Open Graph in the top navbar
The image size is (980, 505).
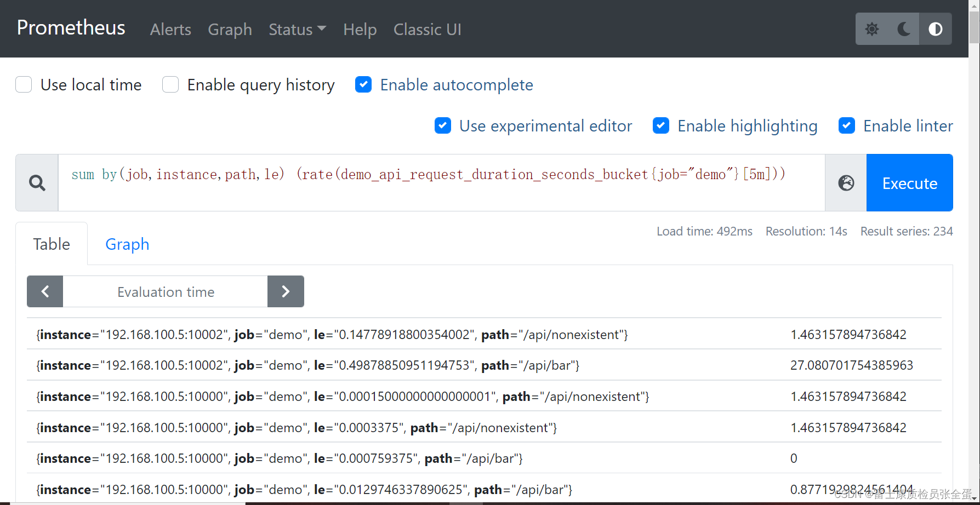point(230,29)
